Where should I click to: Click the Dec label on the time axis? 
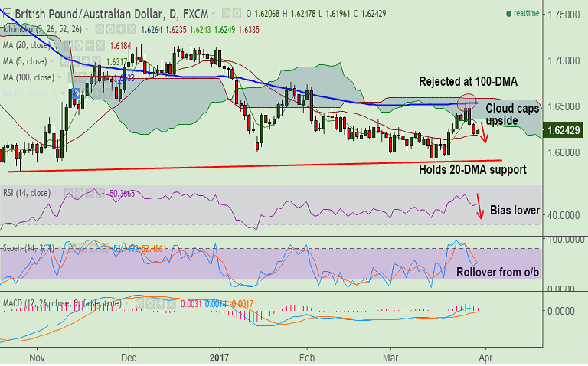[x=129, y=358]
